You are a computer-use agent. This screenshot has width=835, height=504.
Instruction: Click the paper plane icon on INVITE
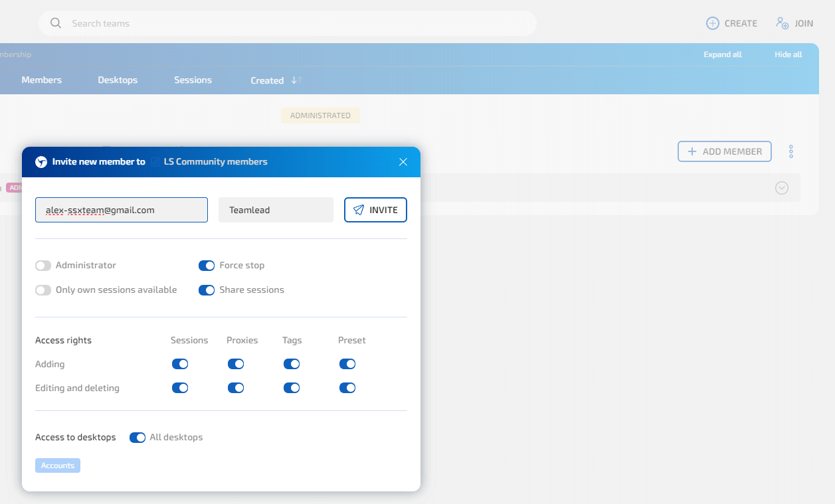coord(359,210)
